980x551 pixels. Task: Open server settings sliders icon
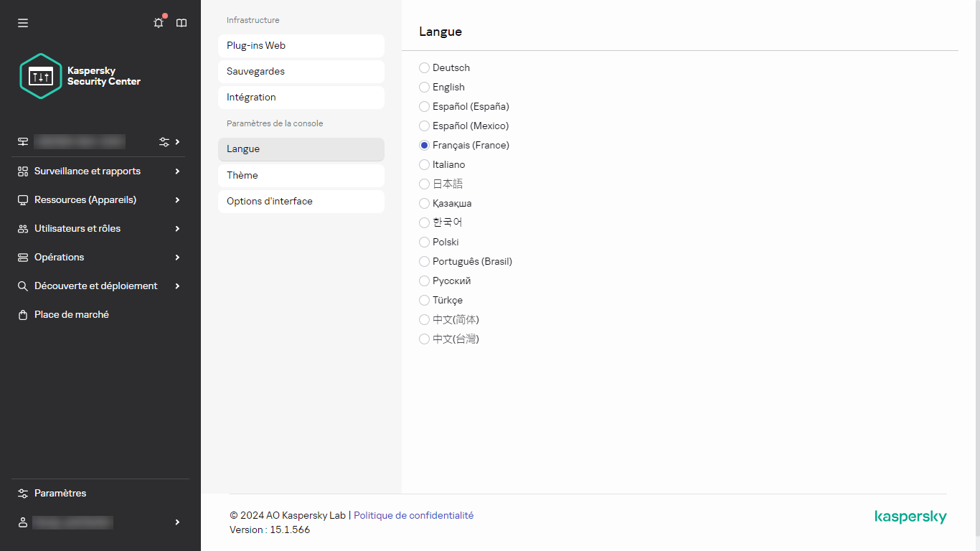[x=164, y=142]
